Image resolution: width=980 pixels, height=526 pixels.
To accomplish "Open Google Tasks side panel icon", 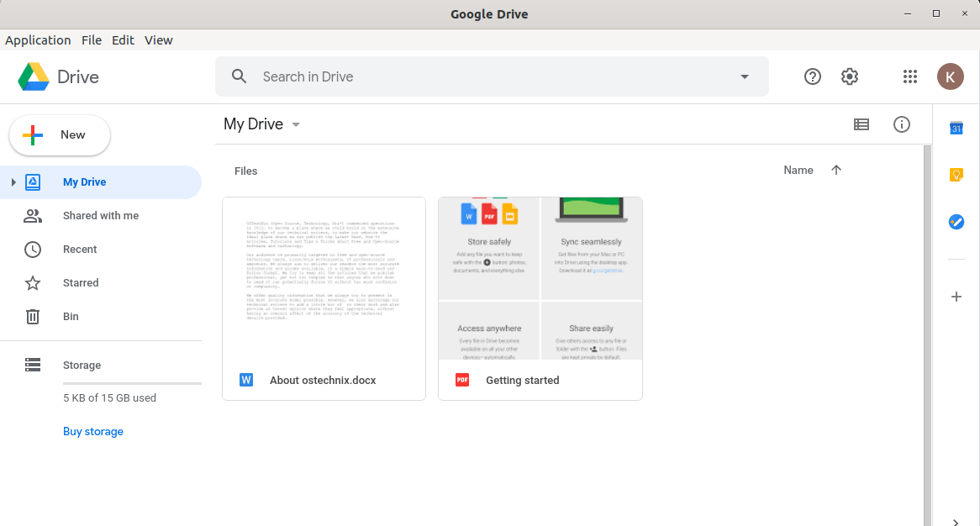I will 956,222.
